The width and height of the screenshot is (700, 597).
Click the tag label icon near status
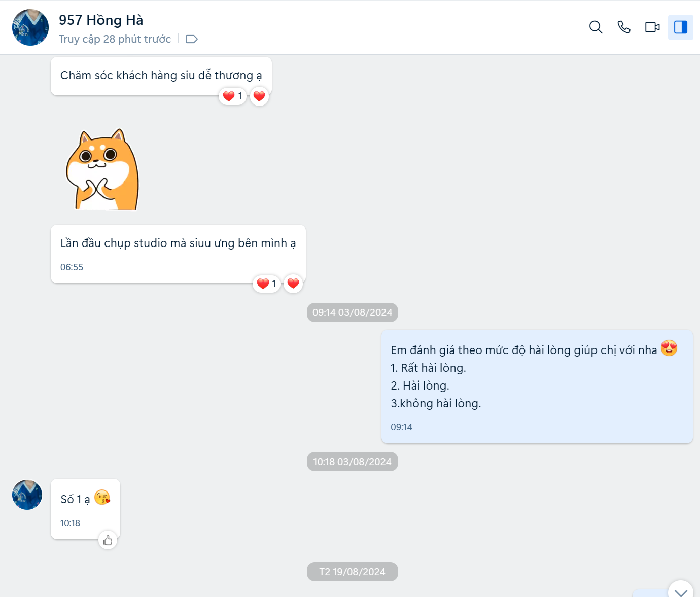(191, 39)
